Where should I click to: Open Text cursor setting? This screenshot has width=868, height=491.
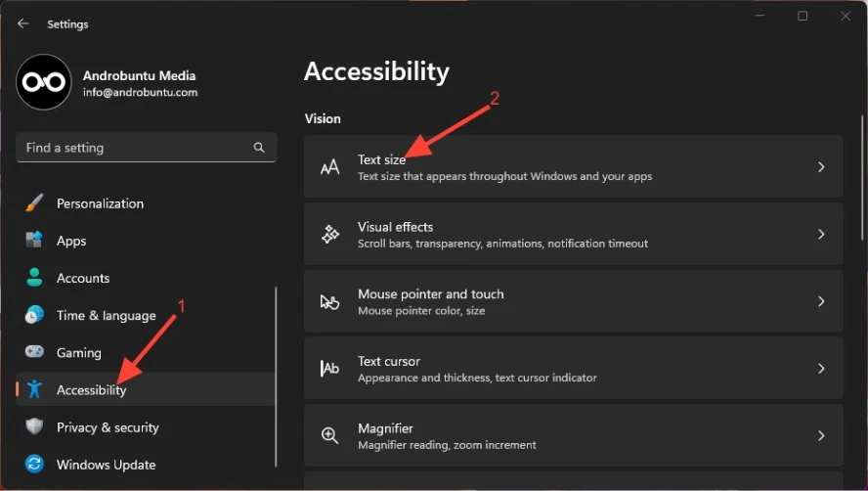574,369
